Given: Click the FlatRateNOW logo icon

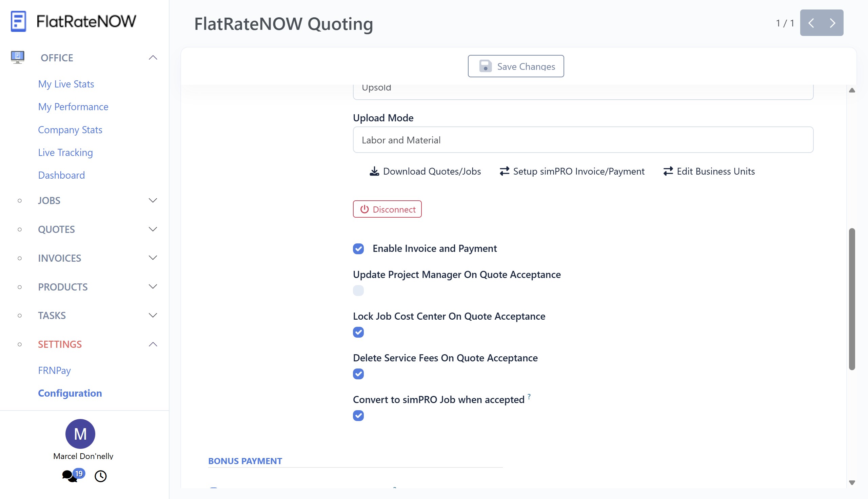Looking at the screenshot, I should click(x=18, y=21).
